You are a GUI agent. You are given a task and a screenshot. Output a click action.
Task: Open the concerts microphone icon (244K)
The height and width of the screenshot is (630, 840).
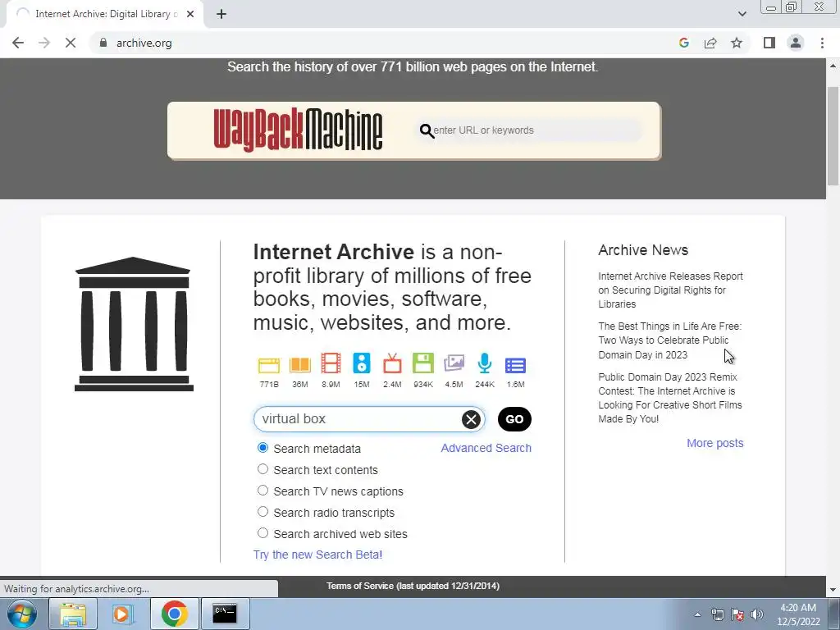point(485,363)
